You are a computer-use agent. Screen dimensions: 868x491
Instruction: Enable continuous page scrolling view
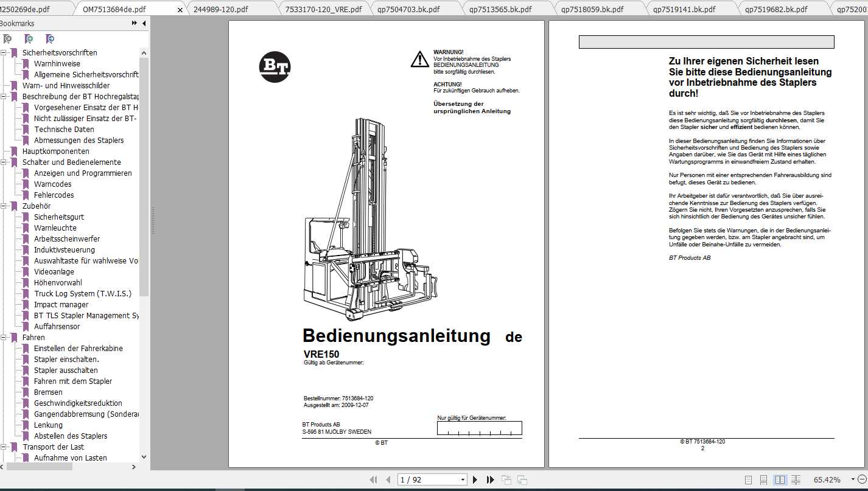pos(763,480)
